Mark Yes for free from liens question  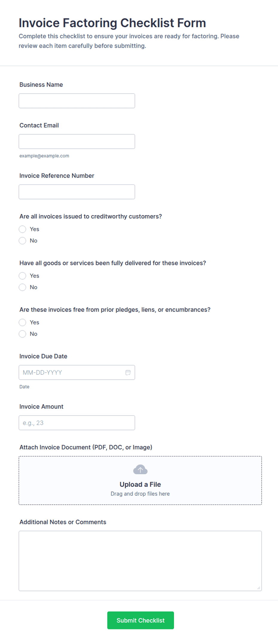[x=22, y=322]
